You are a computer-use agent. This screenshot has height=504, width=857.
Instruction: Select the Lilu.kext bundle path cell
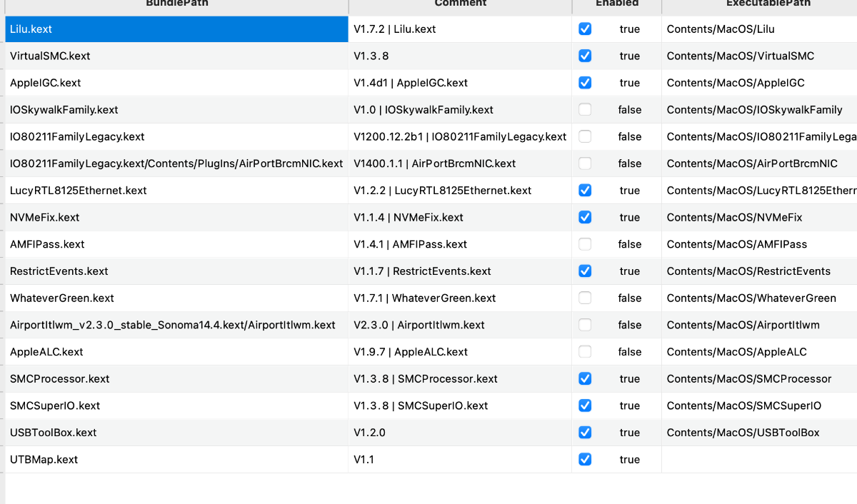(x=176, y=29)
